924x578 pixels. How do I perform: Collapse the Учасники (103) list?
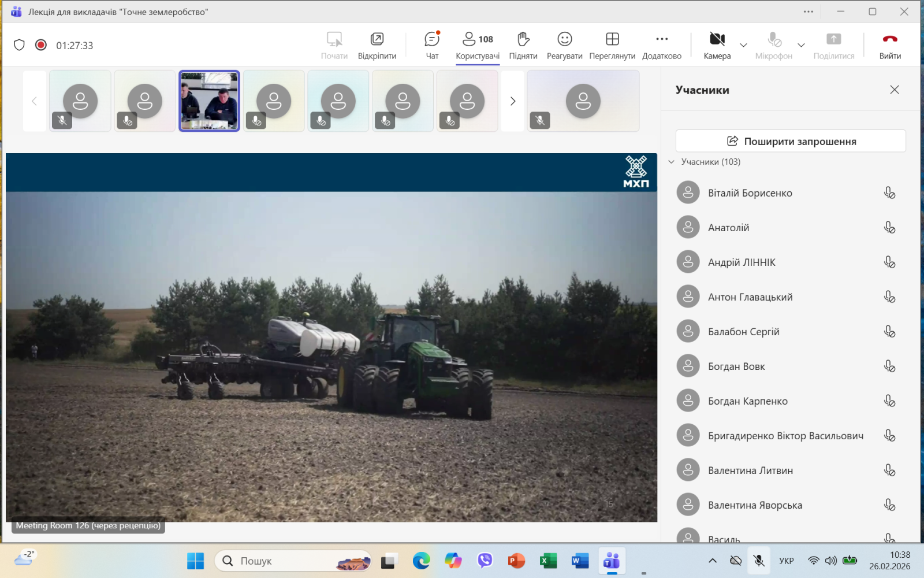pos(672,162)
